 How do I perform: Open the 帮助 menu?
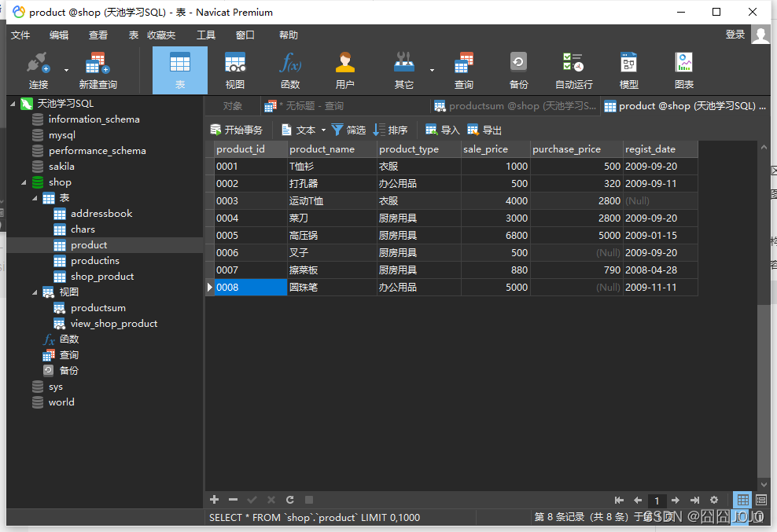(289, 35)
